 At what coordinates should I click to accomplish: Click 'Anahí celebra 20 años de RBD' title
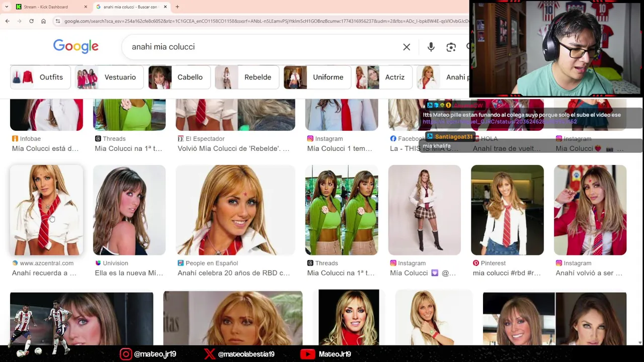233,273
